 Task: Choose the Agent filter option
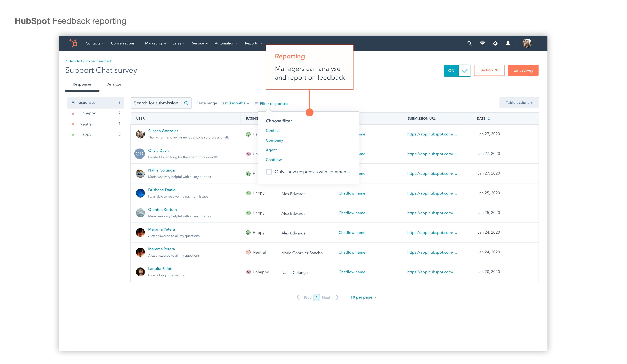[x=271, y=150]
